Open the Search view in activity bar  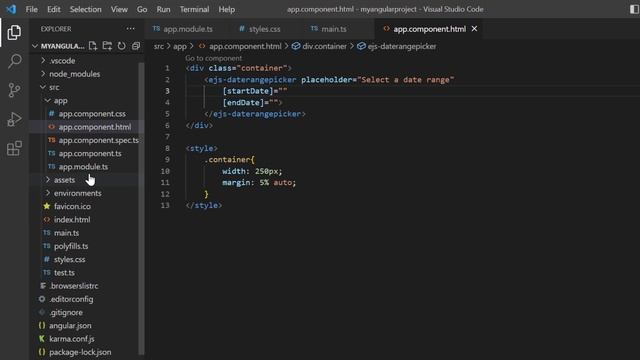tap(14, 61)
